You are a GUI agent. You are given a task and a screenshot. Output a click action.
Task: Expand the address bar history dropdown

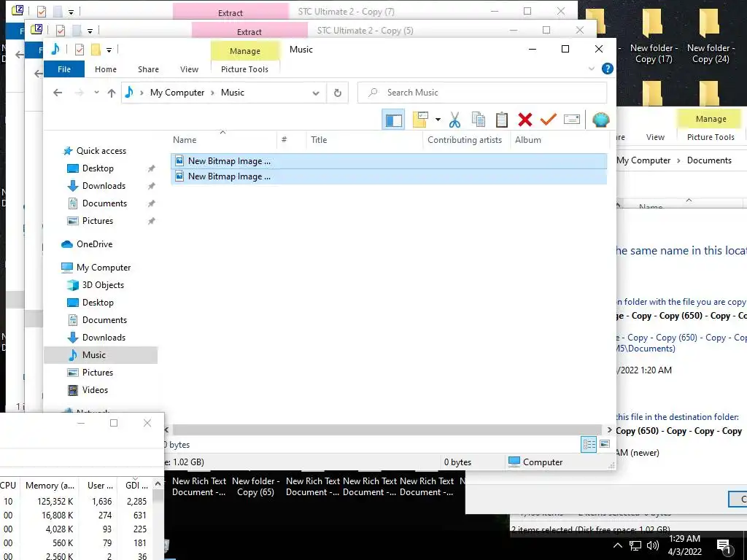click(316, 93)
